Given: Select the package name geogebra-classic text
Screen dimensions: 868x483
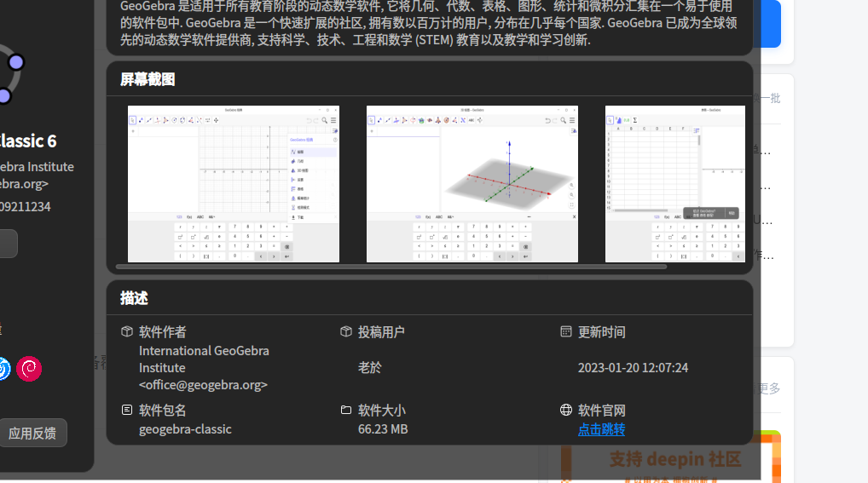Looking at the screenshot, I should click(185, 429).
